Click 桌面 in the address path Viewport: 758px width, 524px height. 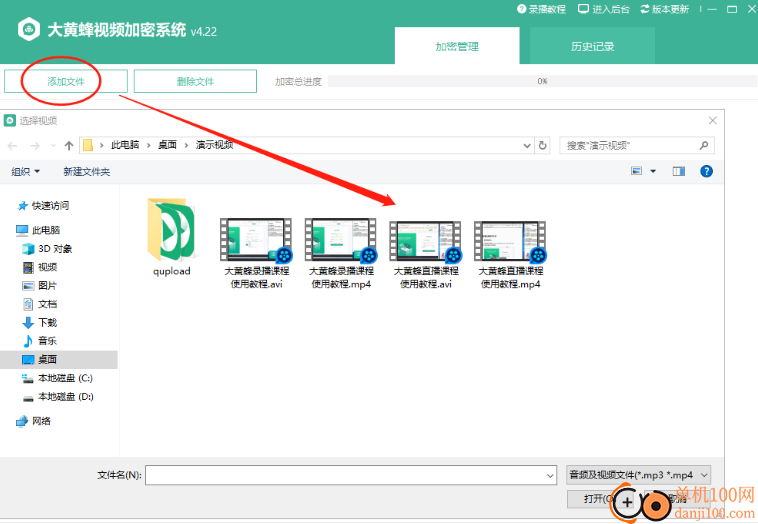167,145
